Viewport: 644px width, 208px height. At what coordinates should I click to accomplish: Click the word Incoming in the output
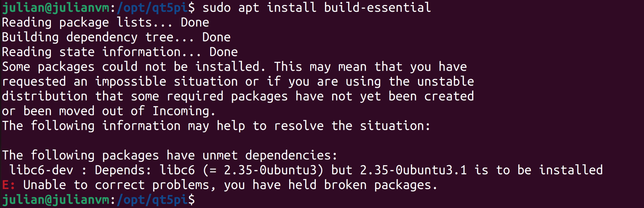181,111
